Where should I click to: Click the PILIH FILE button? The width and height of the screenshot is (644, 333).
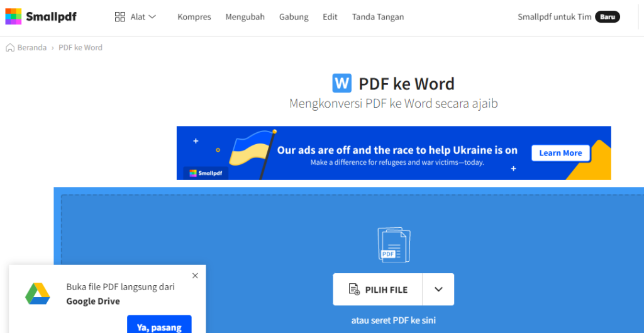[x=377, y=290]
